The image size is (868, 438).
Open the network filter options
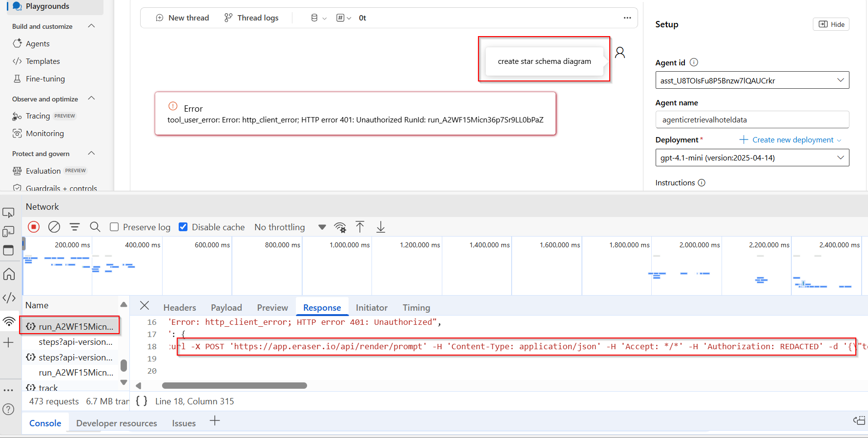click(75, 227)
